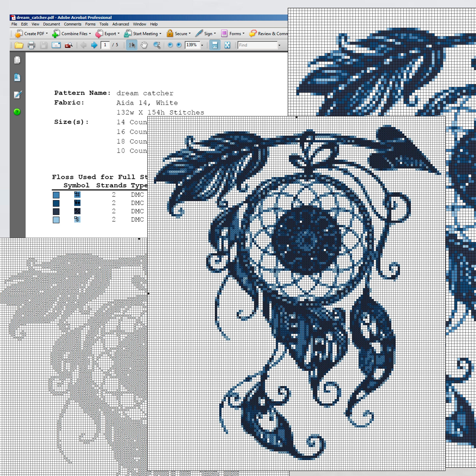Image resolution: width=476 pixels, height=476 pixels.
Task: Click the darkest navy floss color swatch
Action: point(56,212)
